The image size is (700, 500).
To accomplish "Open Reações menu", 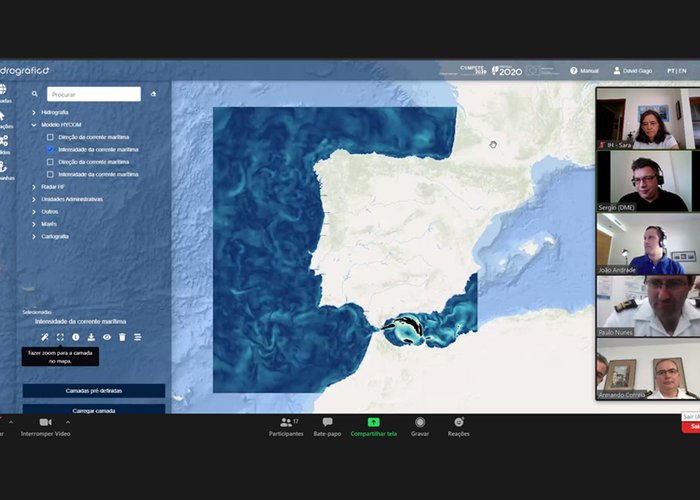I will 458,427.
